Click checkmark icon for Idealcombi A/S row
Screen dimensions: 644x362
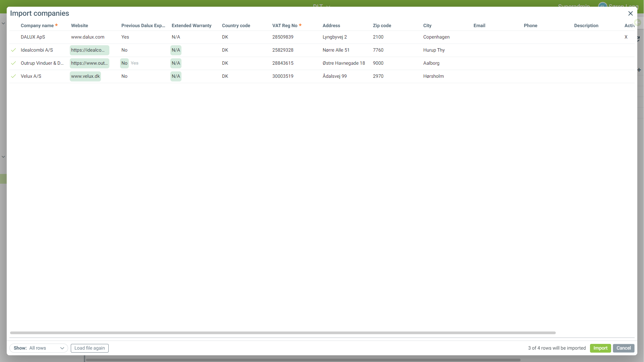[13, 50]
